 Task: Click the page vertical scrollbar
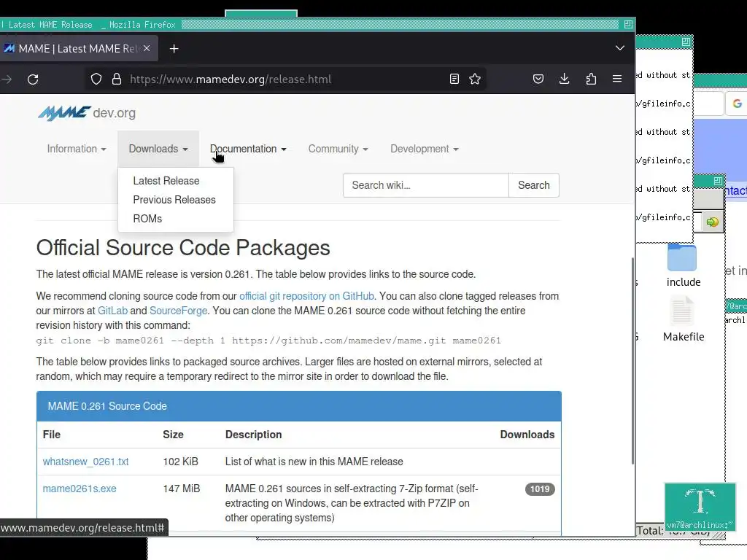coord(632,360)
